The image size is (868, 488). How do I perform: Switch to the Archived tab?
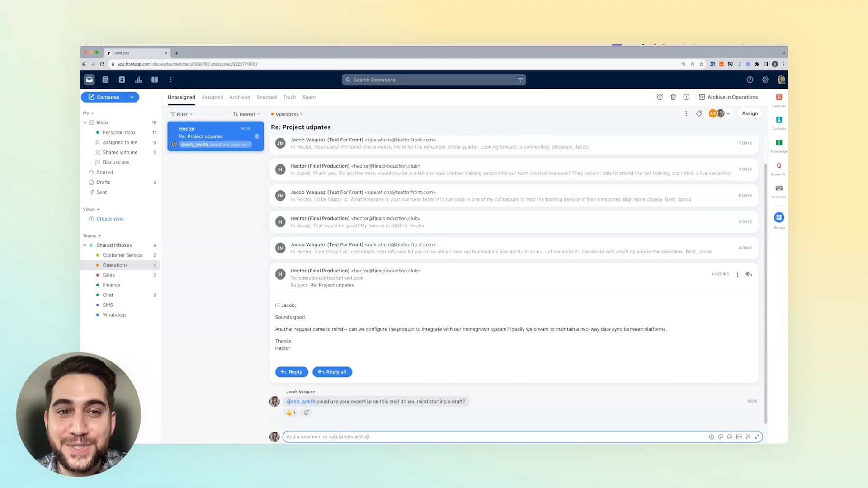click(x=240, y=97)
